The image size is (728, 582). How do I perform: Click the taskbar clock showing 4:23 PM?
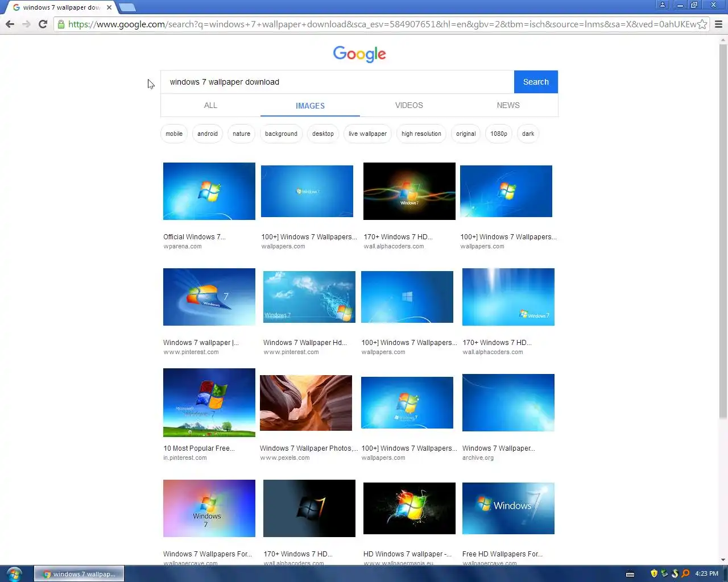[x=706, y=573]
